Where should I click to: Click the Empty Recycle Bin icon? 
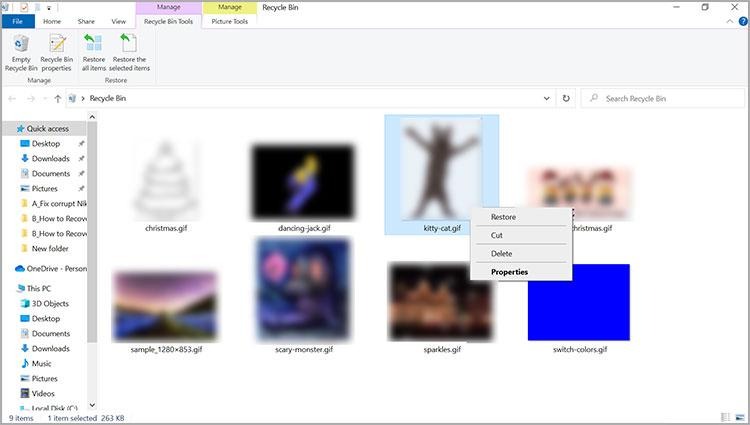point(21,50)
